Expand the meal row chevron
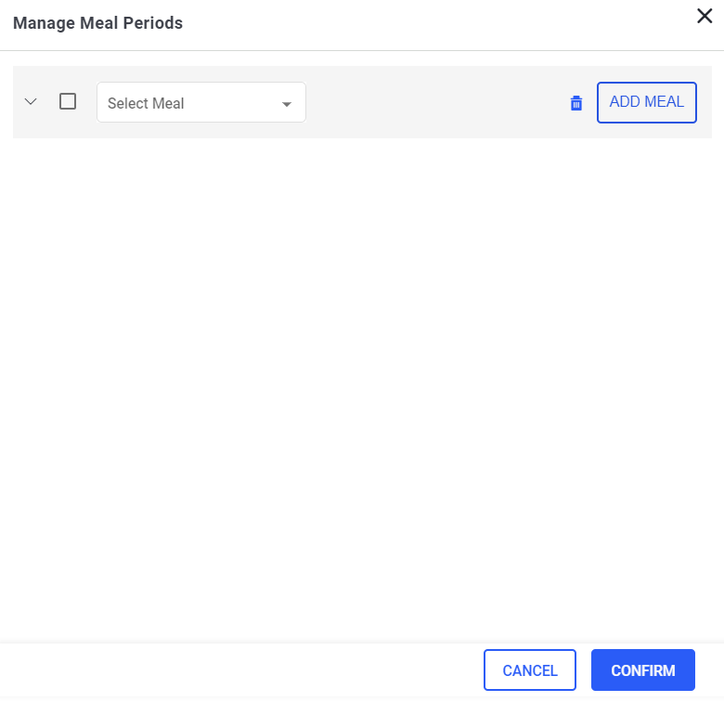Screen dimensions: 724x728 point(31,101)
